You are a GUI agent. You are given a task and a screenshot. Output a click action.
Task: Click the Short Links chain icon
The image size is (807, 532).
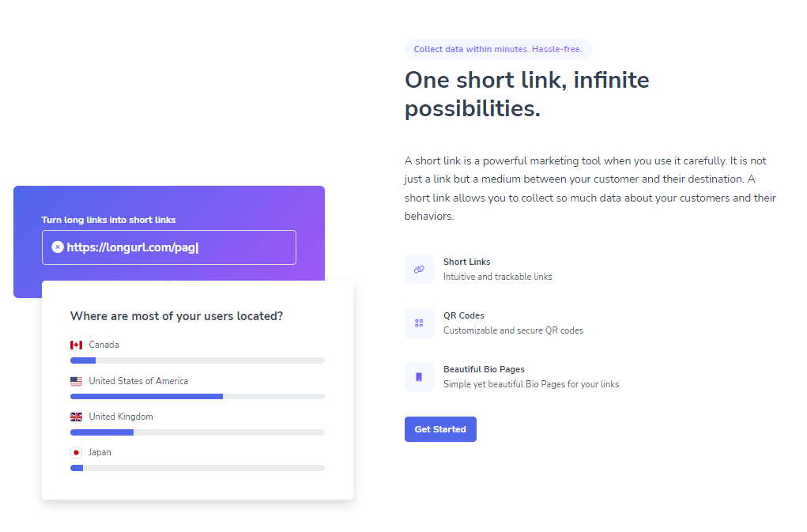coord(419,269)
